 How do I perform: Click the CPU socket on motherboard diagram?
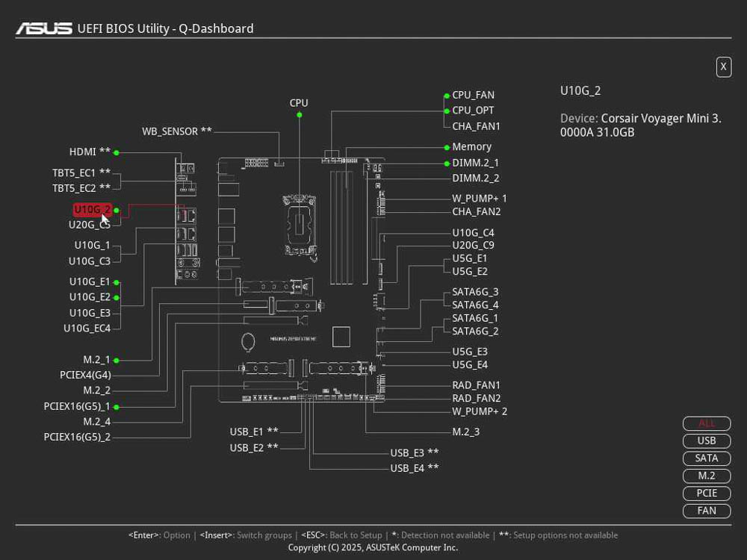pos(300,222)
